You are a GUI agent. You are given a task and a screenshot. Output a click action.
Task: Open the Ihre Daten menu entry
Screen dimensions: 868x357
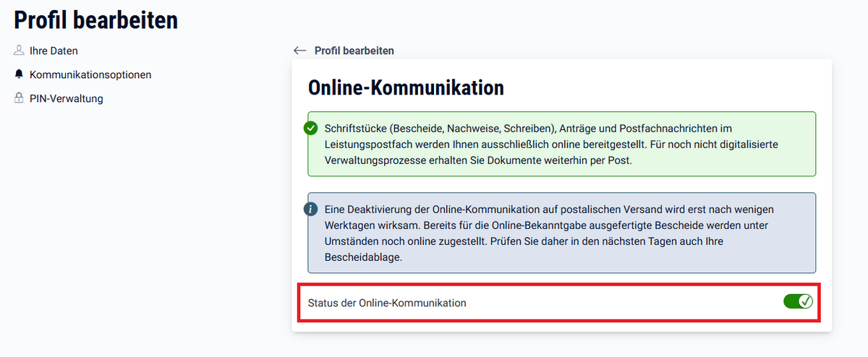(x=54, y=51)
